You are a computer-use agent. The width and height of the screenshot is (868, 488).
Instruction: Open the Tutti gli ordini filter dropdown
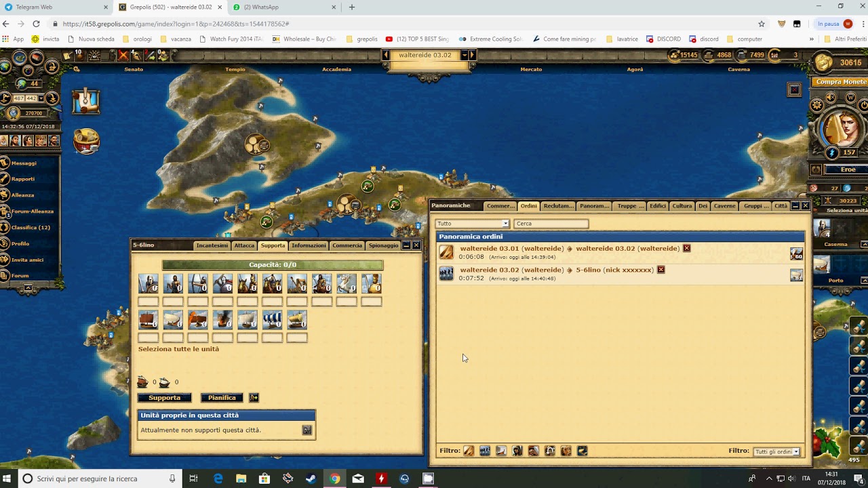[776, 451]
